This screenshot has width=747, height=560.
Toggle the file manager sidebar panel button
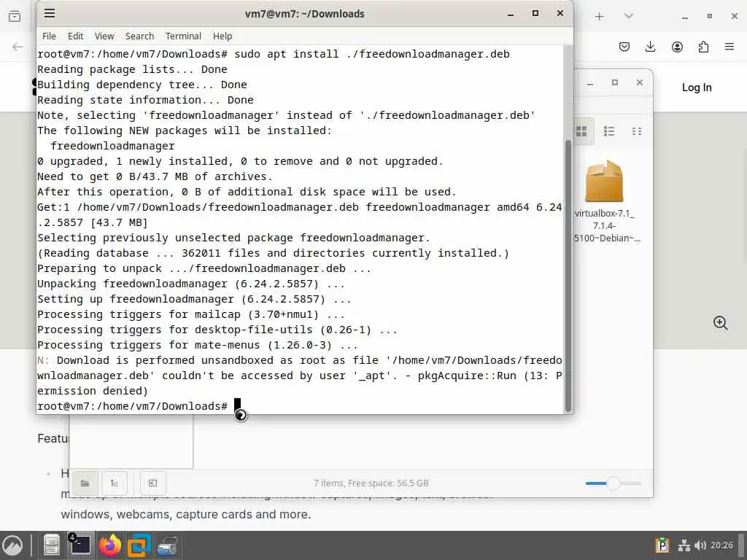[x=153, y=483]
